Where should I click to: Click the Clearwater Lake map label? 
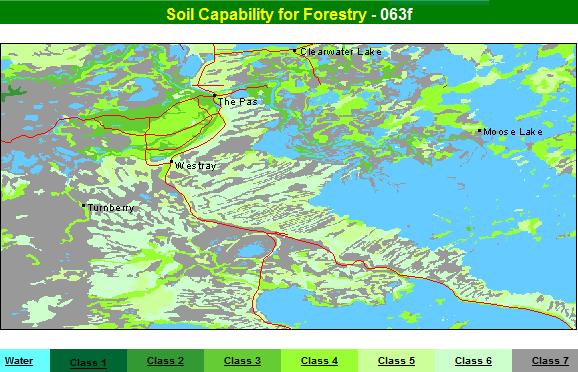point(341,52)
